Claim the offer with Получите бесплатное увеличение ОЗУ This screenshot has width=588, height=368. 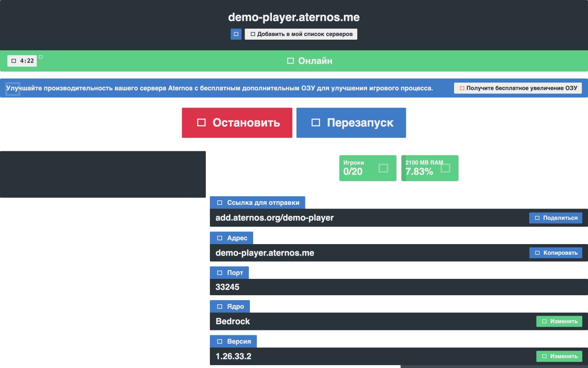pos(518,88)
